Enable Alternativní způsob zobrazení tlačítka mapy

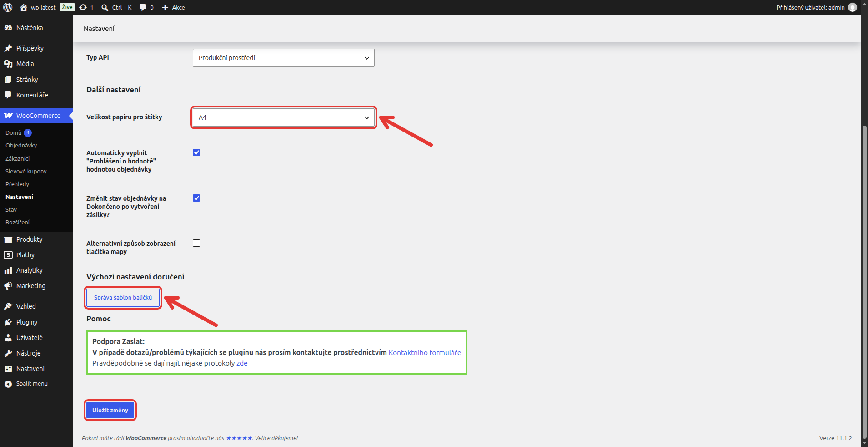click(196, 243)
